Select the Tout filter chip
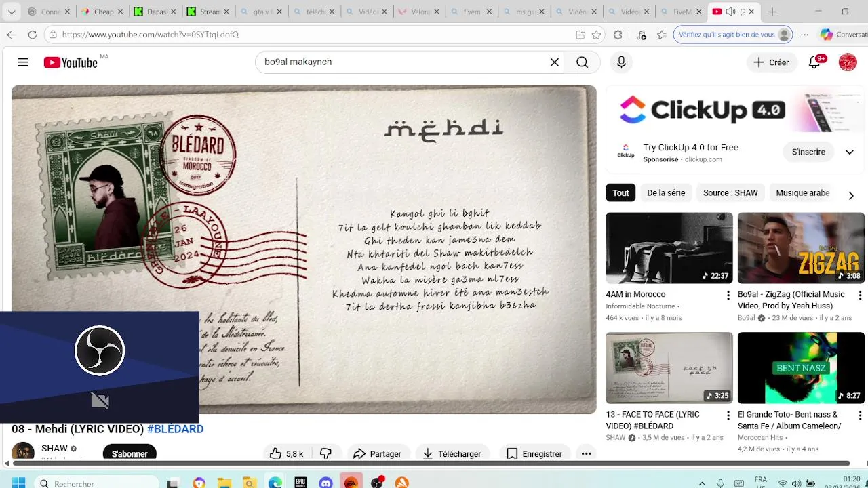 coord(620,193)
